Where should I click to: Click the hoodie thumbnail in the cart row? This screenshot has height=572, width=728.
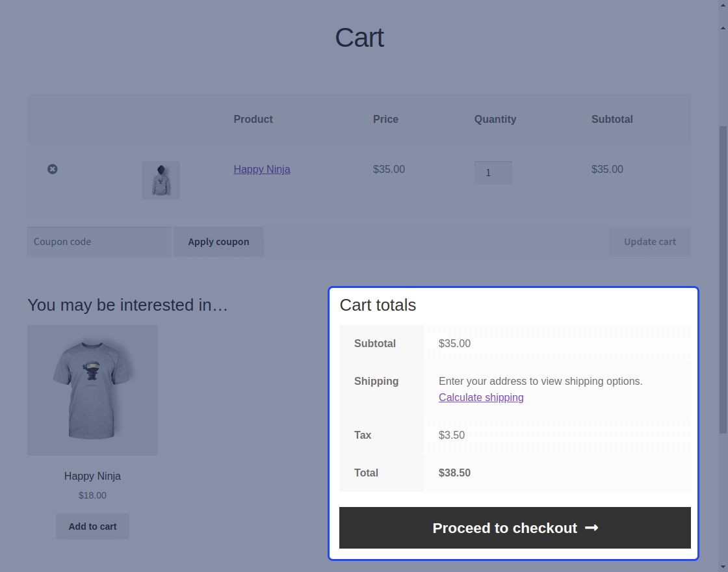[160, 180]
